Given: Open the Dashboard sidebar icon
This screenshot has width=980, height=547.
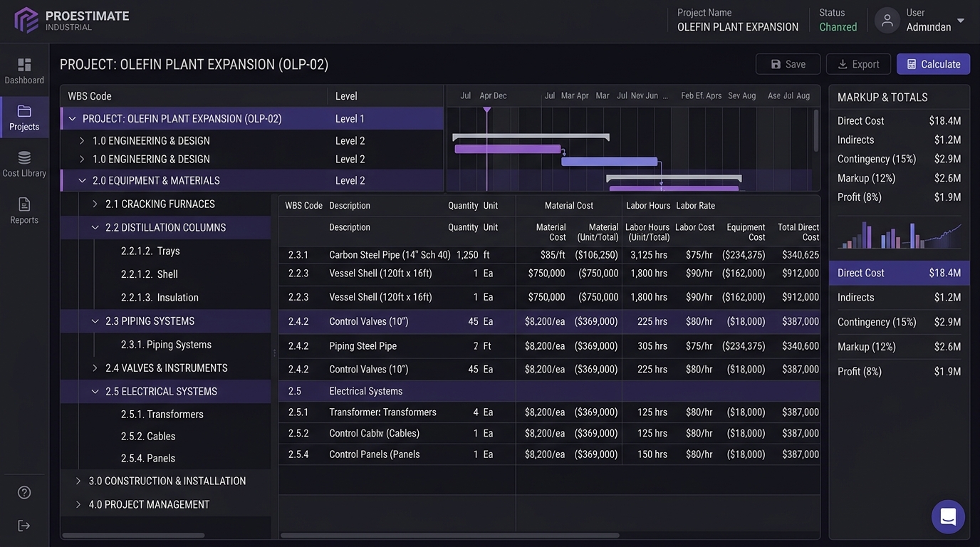Looking at the screenshot, I should [x=24, y=65].
